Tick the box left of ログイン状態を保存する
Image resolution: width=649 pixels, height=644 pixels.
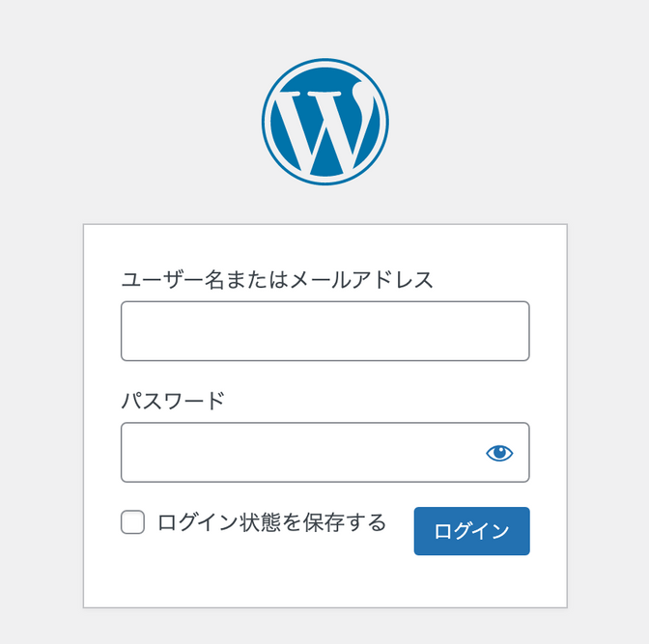click(132, 522)
